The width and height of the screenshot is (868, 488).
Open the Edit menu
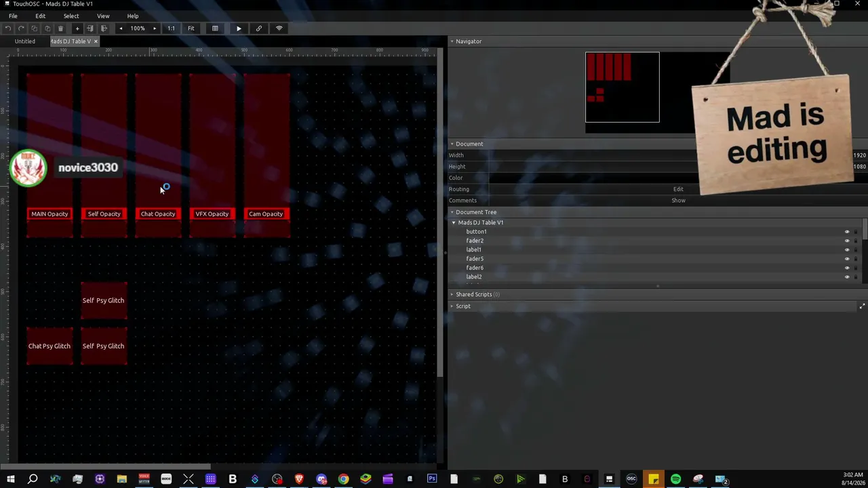pyautogui.click(x=41, y=16)
